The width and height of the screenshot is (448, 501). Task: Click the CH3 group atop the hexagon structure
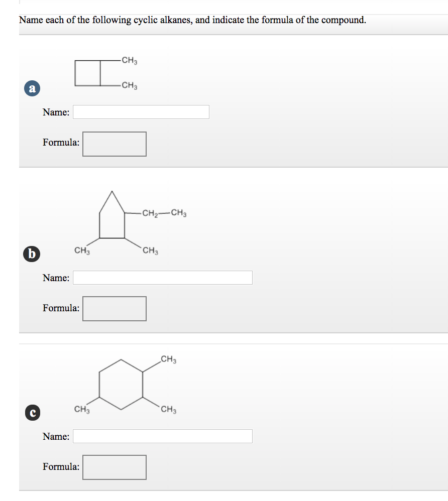168,359
